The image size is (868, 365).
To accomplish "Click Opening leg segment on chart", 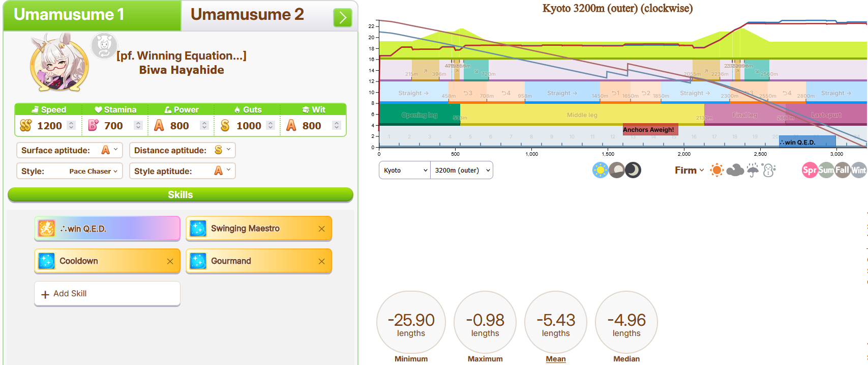I will pos(420,115).
